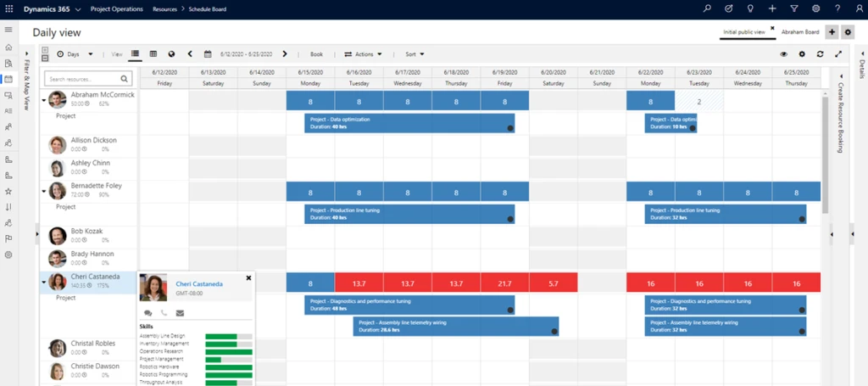
Task: Collapse all resource rows with the minus box
Action: point(45,59)
